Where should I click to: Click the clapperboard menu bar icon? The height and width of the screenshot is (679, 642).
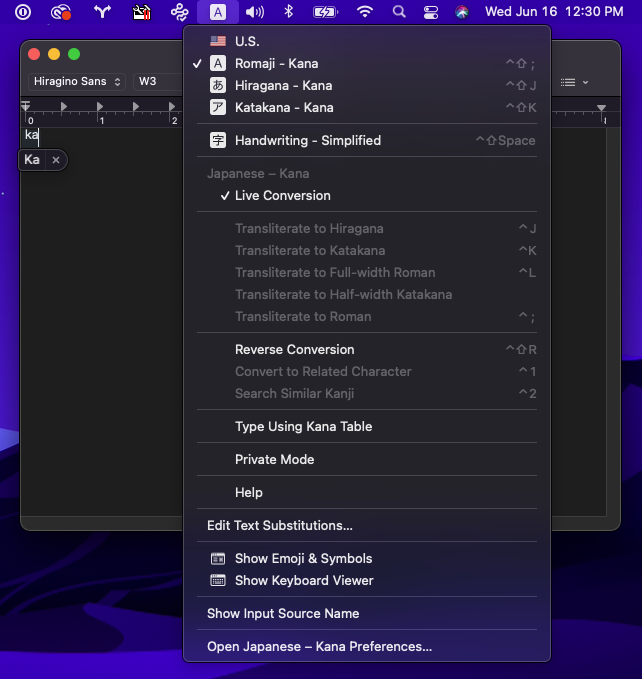[x=141, y=12]
